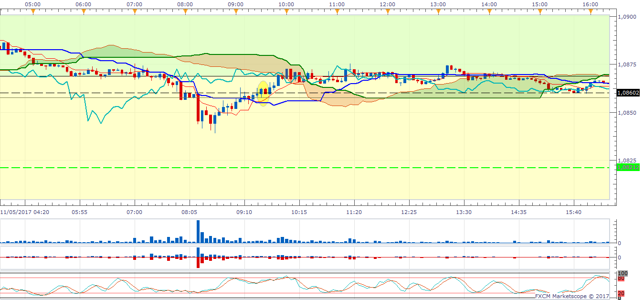Viewport: 644px width, 300px height.
Task: Click the orange triangle marker under 13:00
Action: click(x=438, y=11)
